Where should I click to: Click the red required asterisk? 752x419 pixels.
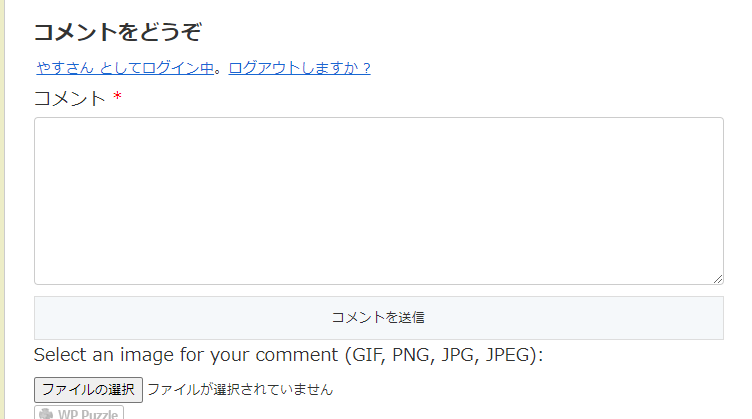click(117, 96)
